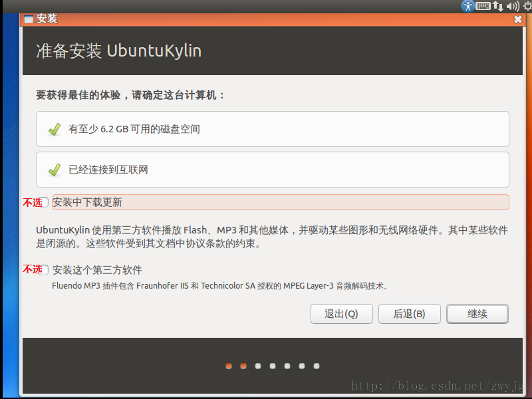Image resolution: width=532 pixels, height=399 pixels.
Task: Click the last white progress dot
Action: click(x=317, y=366)
